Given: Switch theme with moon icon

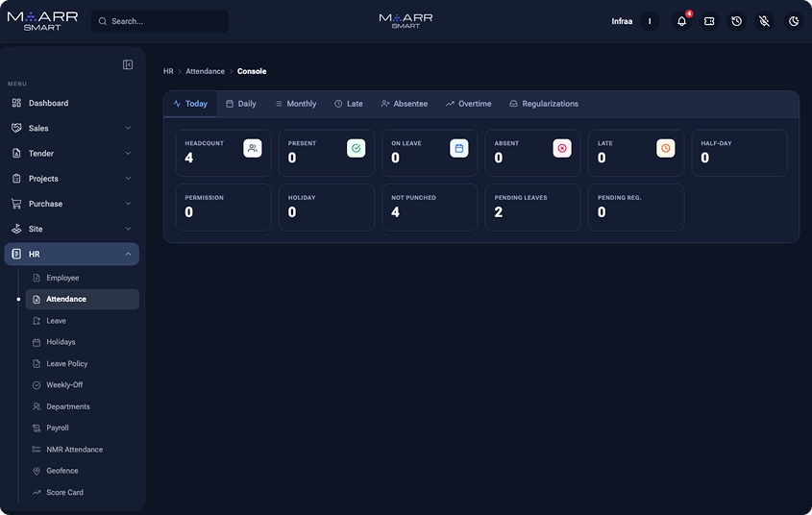Looking at the screenshot, I should click(x=794, y=21).
